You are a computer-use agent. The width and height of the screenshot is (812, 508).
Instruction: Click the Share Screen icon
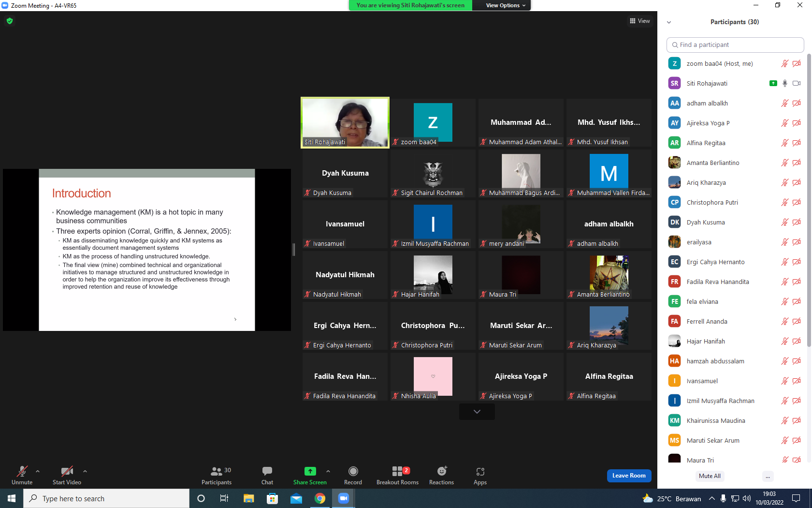[x=310, y=471]
